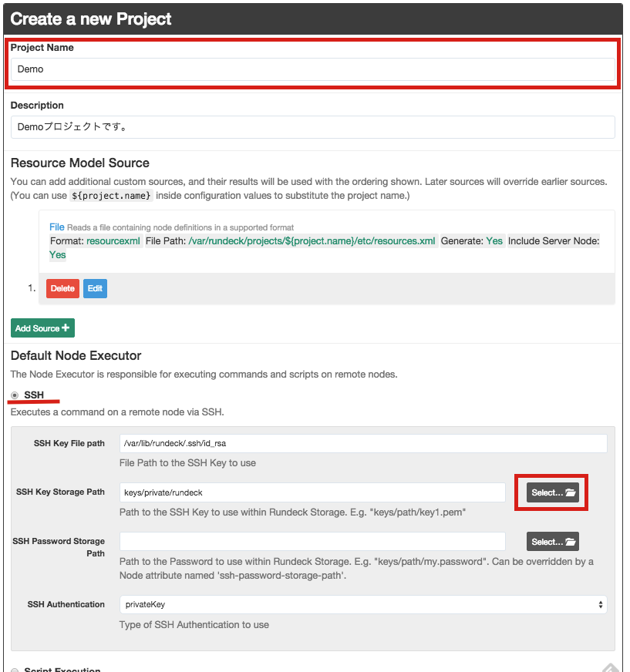This screenshot has height=672, width=630.
Task: Click 'Type of SSH Authentication to use' hint
Action: [x=194, y=624]
